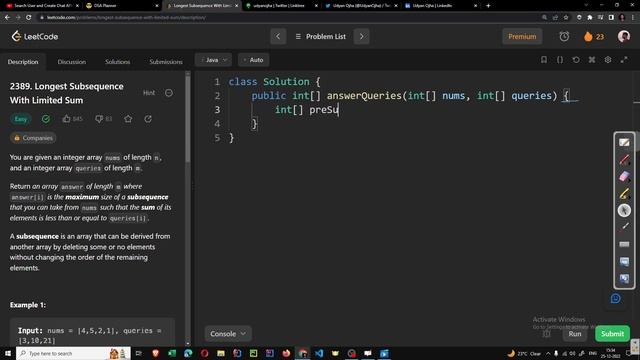Select the whiteboard tool in annotation toolbar
This screenshot has width=640, height=360.
624,142
